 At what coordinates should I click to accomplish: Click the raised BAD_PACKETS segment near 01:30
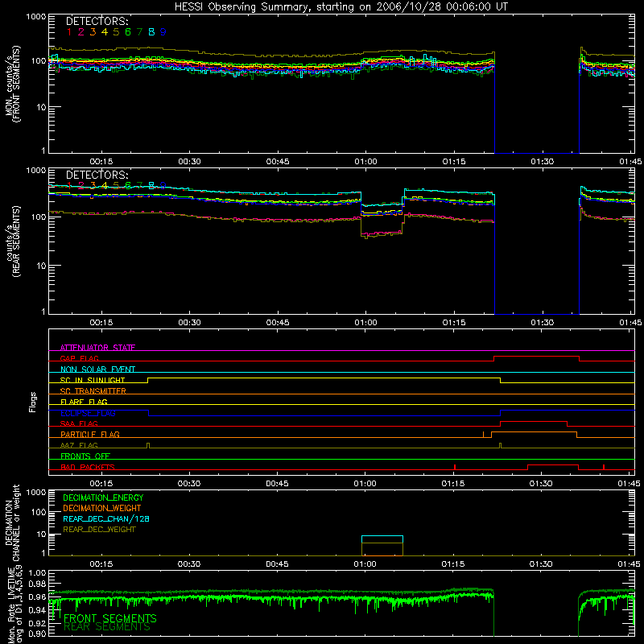(553, 465)
